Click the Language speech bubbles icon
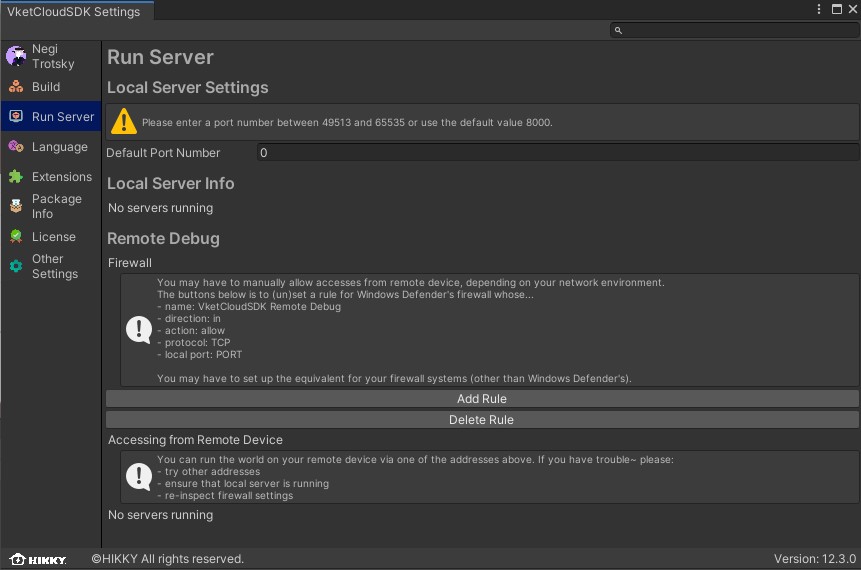861x570 pixels. (16, 147)
